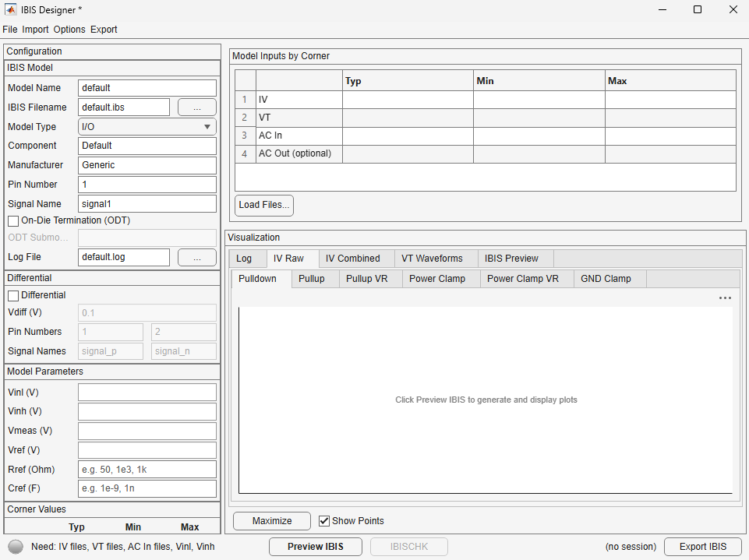749x560 pixels.
Task: Click the AC In row label
Action: (x=270, y=136)
